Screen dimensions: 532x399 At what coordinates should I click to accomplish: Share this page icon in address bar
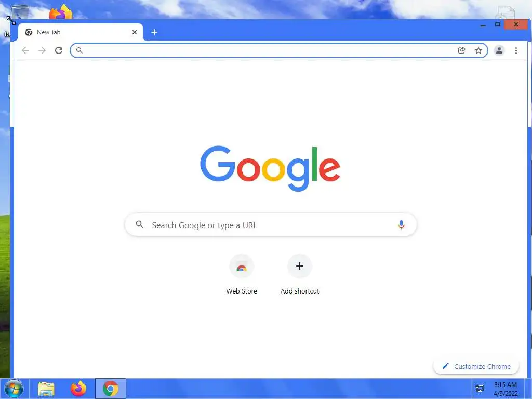tap(461, 50)
